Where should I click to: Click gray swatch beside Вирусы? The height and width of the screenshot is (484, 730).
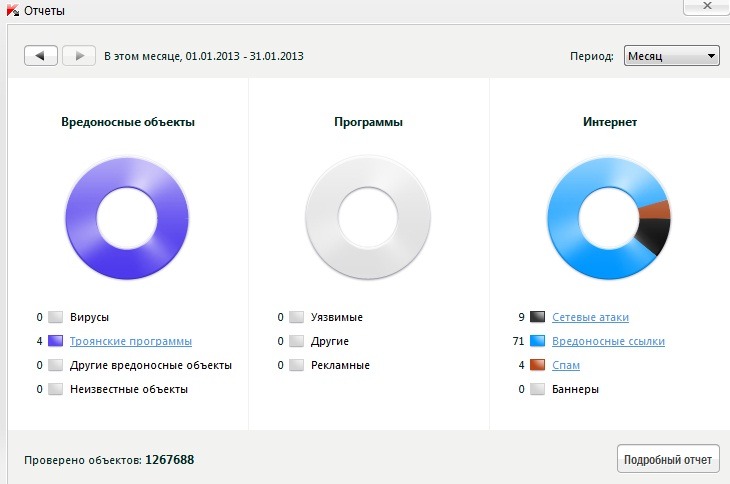[x=56, y=317]
